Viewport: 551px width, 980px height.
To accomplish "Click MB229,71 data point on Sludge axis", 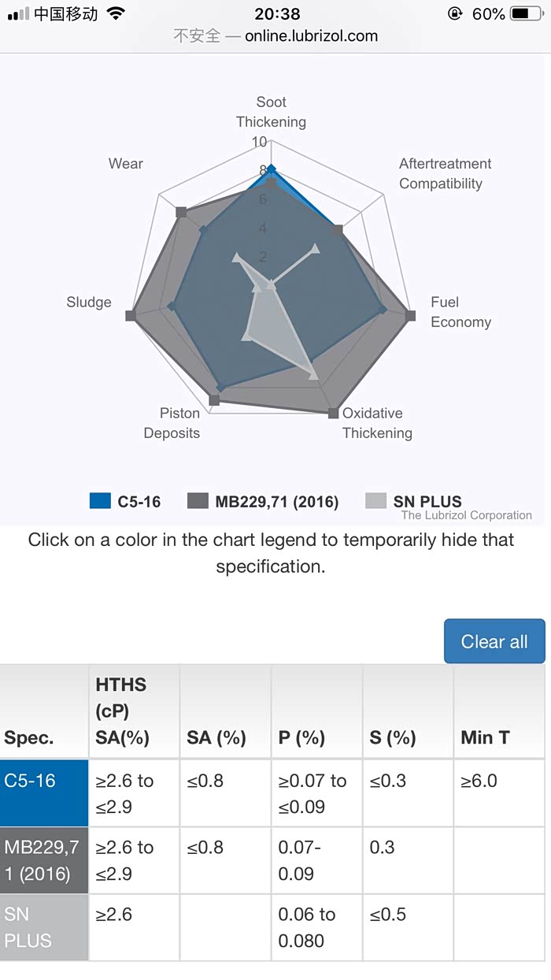I will coord(131,316).
